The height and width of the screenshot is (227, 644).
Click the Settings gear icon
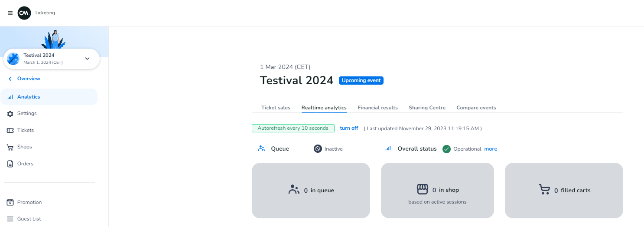[10, 114]
